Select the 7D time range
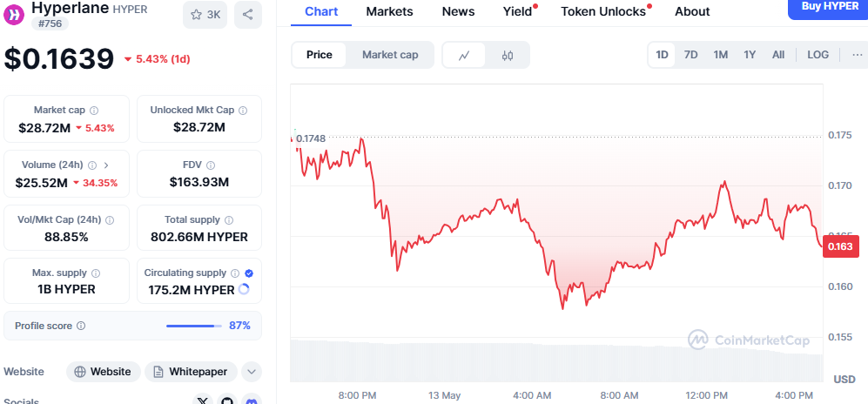Screen dimensions: 868x404 [x=691, y=54]
